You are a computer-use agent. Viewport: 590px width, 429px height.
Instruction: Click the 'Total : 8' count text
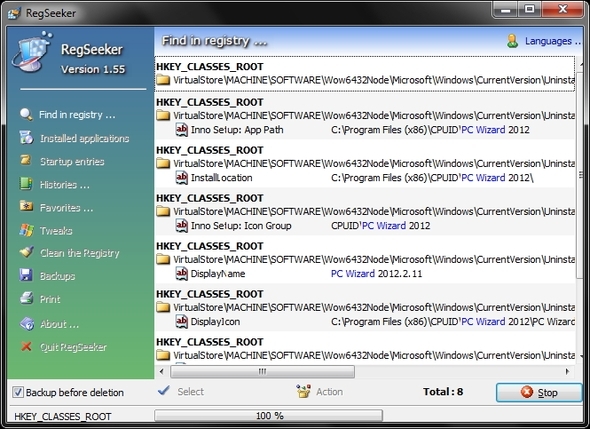tap(443, 392)
